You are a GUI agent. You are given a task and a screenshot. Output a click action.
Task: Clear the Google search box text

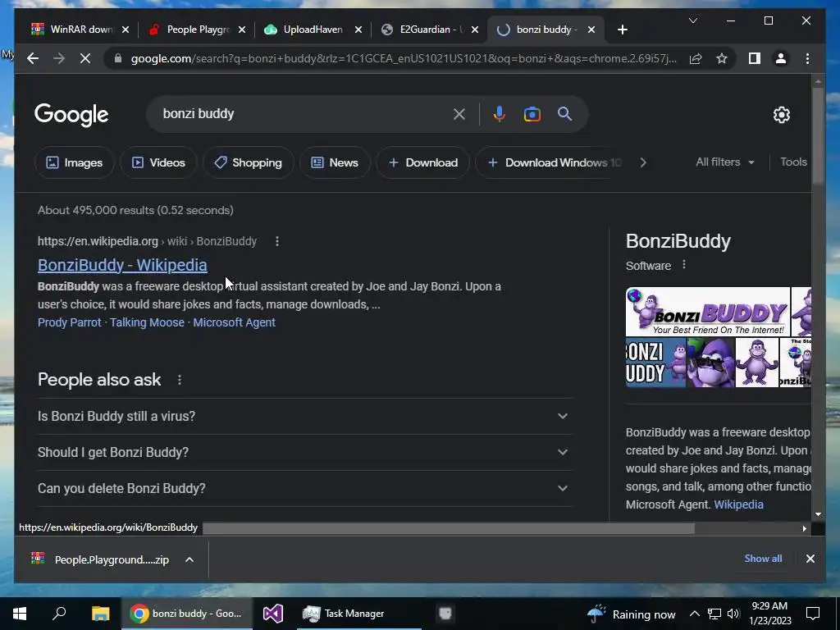(459, 114)
